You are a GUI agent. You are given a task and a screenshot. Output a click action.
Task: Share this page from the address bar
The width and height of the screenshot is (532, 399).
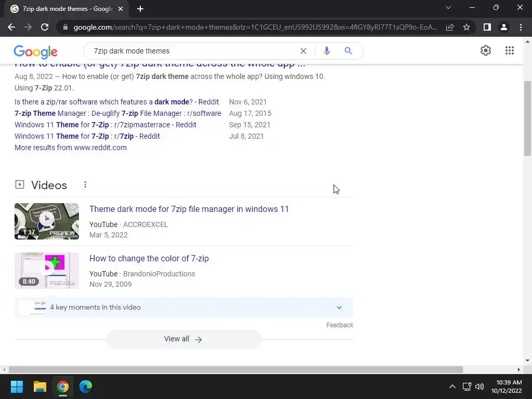[450, 27]
